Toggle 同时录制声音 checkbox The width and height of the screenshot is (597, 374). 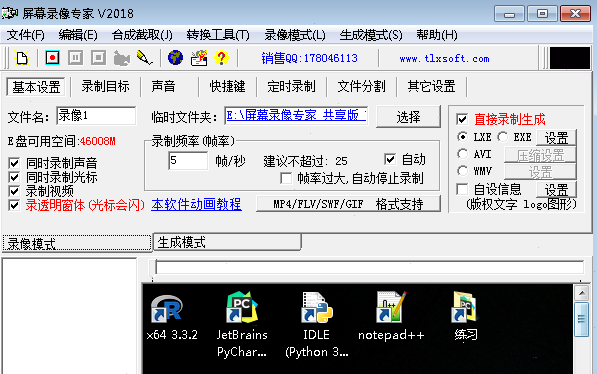tap(14, 163)
